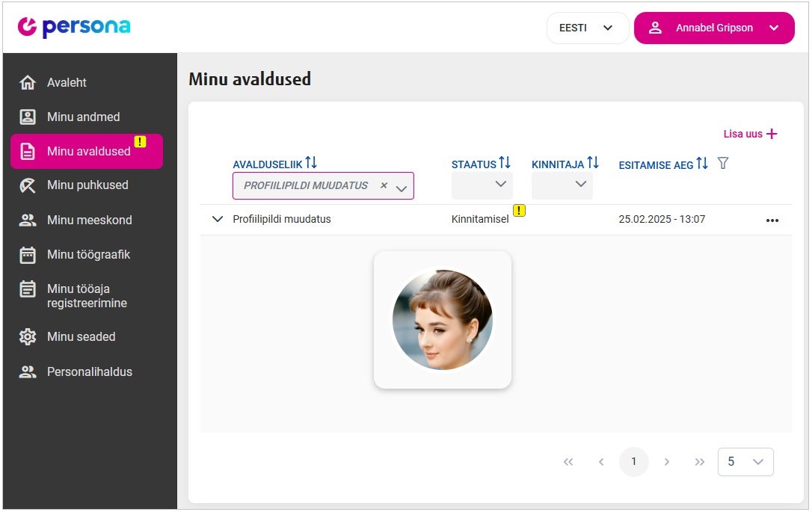Open Personalihaldus section
Viewport: 812px width, 512px height.
point(90,371)
